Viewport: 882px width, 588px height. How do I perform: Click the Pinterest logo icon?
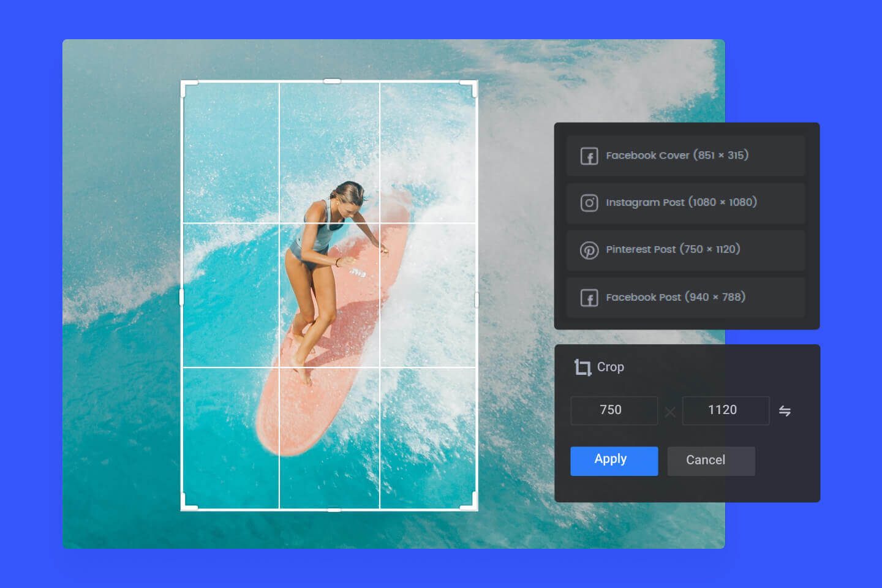pyautogui.click(x=589, y=250)
